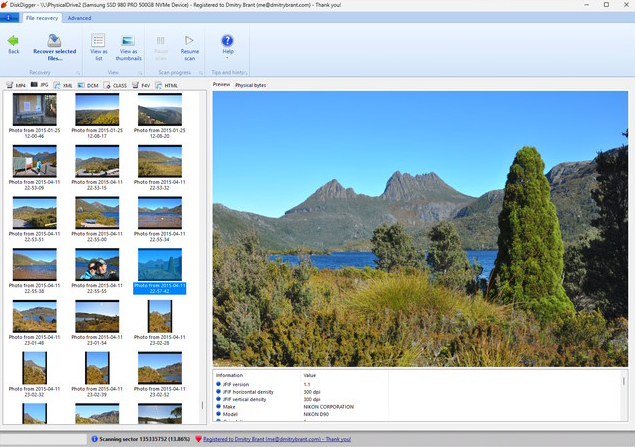Select the XML file type tab
Screen dimensions: 635x447
point(65,86)
